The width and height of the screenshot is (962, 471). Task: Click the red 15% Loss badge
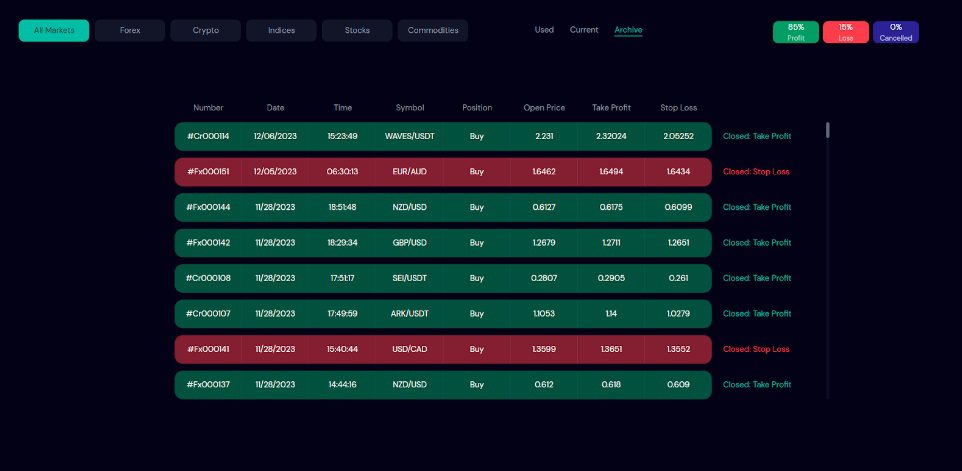[846, 32]
